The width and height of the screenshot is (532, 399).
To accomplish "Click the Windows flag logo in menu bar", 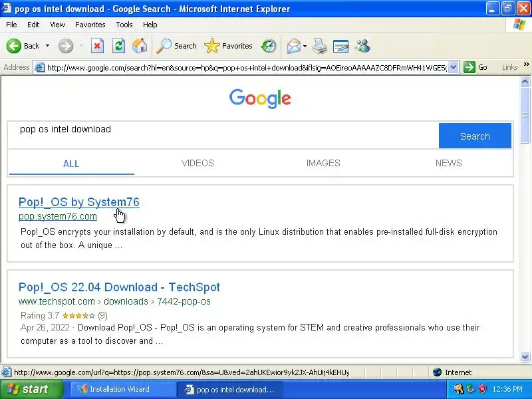I will 519,25.
